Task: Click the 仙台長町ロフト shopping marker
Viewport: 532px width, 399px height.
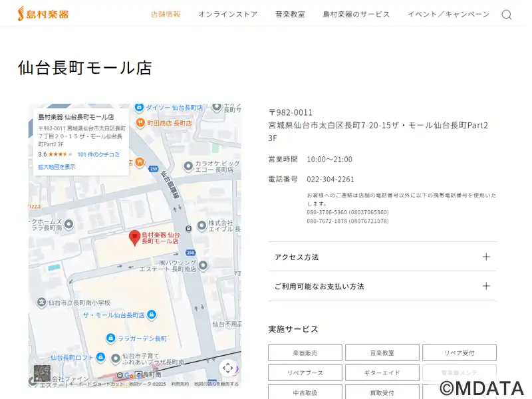Action: (x=100, y=357)
